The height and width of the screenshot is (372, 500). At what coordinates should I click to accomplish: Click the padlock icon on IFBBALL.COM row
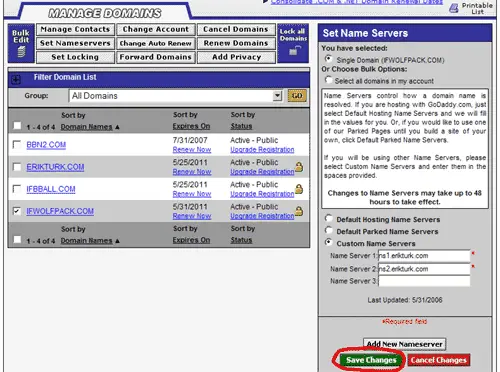pos(299,189)
